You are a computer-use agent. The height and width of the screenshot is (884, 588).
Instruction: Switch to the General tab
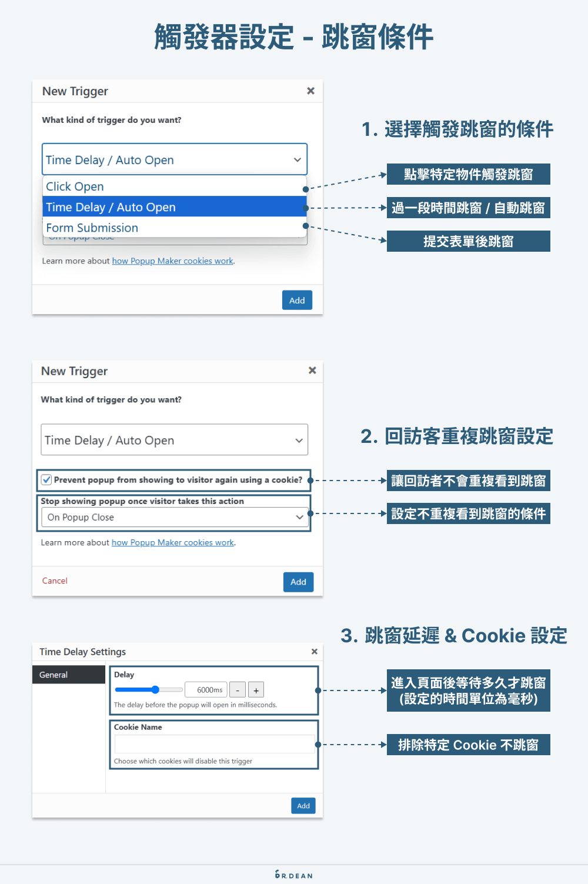pos(53,675)
